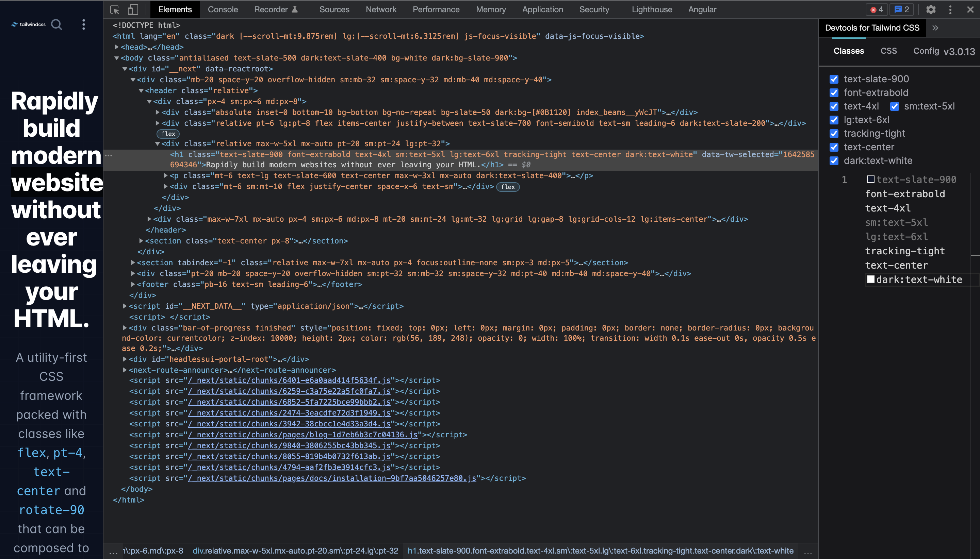
Task: Select the selected h1 element row
Action: [461, 160]
